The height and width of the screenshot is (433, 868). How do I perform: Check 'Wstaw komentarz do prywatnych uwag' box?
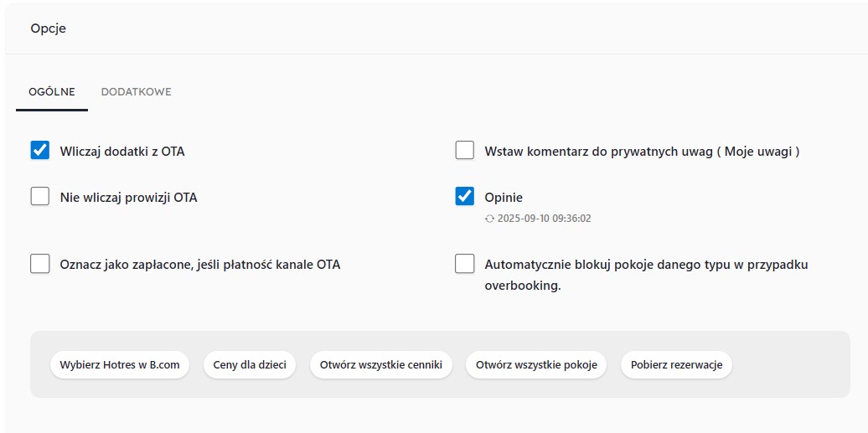(465, 151)
